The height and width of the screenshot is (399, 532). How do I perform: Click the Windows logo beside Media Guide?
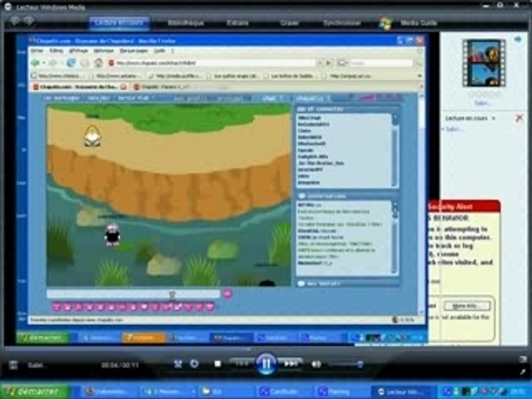click(x=386, y=23)
